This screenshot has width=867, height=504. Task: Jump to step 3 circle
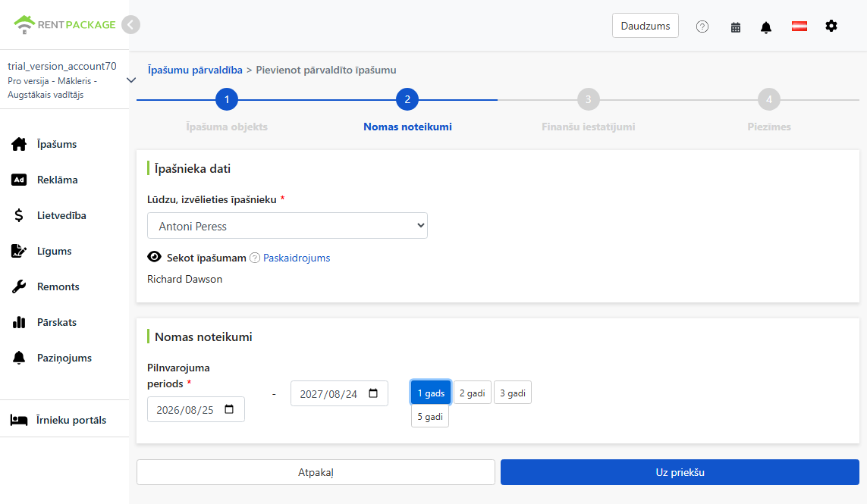(x=589, y=99)
